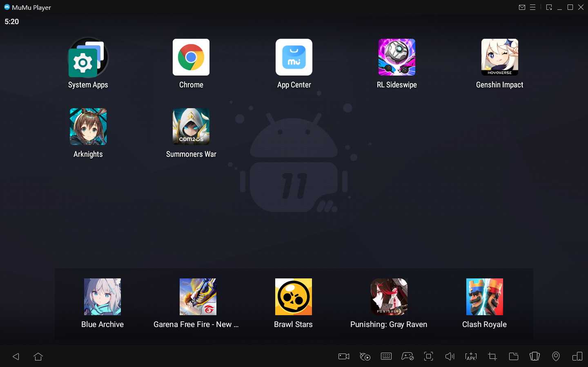Image resolution: width=588 pixels, height=367 pixels.
Task: Open the System Apps folder
Action: click(88, 58)
